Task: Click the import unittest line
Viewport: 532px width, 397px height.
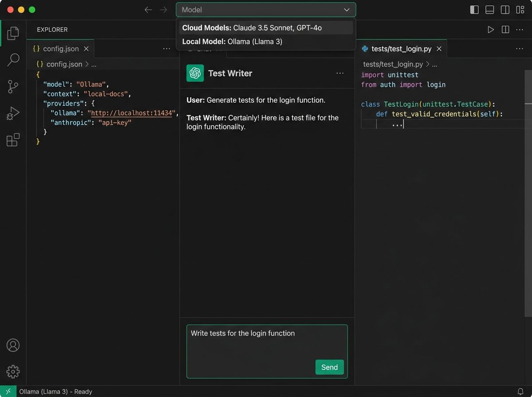Action: (390, 75)
